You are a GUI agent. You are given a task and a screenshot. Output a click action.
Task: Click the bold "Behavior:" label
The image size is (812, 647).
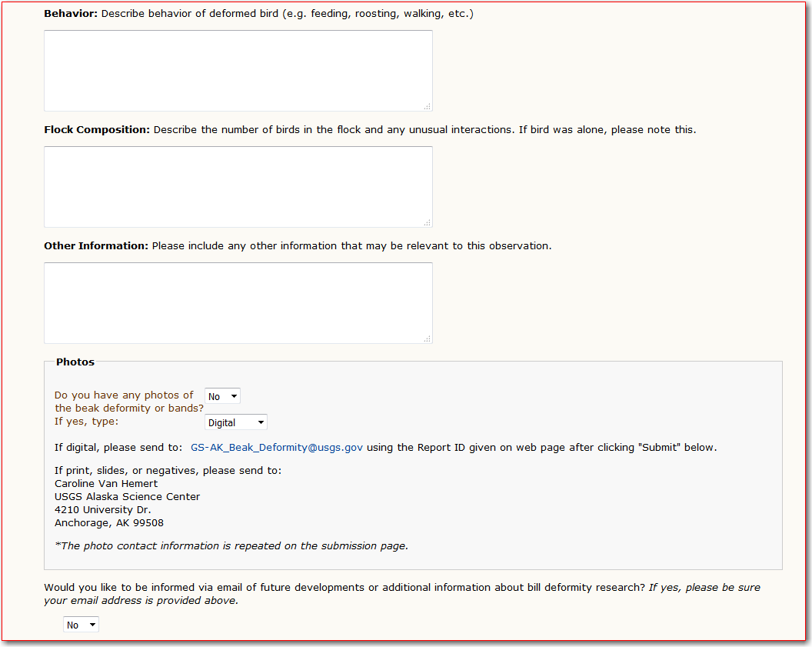(71, 14)
